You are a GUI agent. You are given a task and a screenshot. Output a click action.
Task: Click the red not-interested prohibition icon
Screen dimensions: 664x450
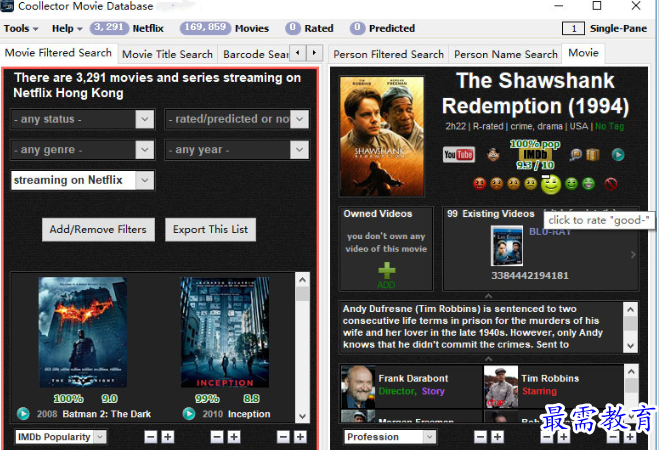610,184
